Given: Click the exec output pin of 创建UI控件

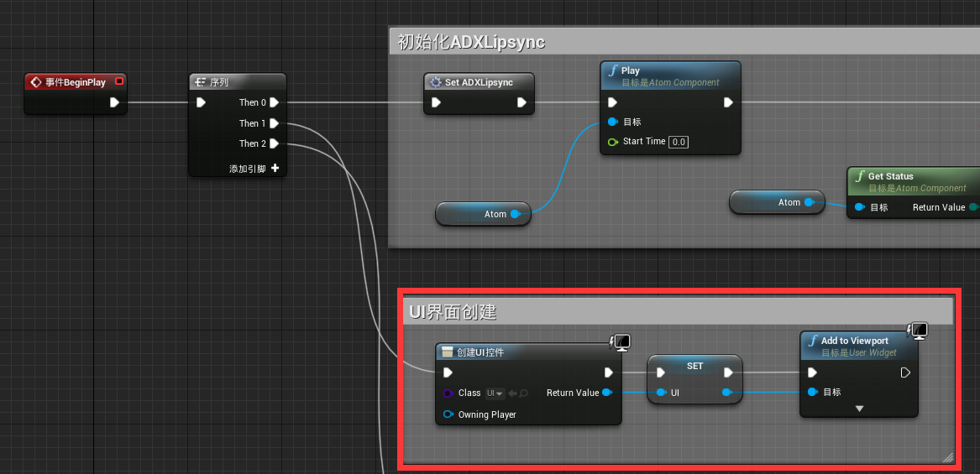Looking at the screenshot, I should coord(609,372).
